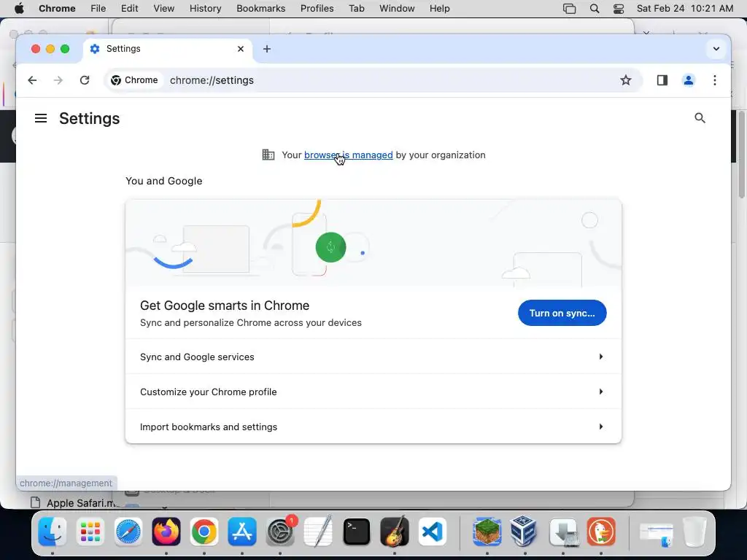Open a new tab with plus button
Viewport: 747px width, 560px height.
[x=267, y=49]
